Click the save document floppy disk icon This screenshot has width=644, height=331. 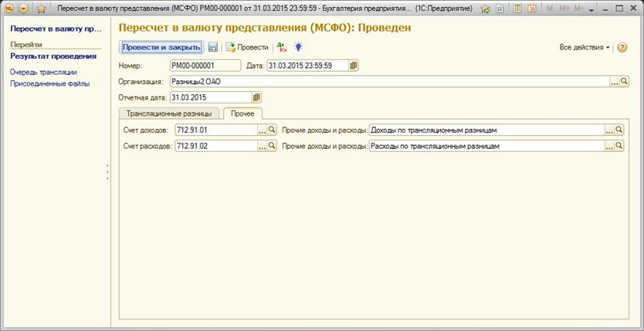(x=212, y=48)
